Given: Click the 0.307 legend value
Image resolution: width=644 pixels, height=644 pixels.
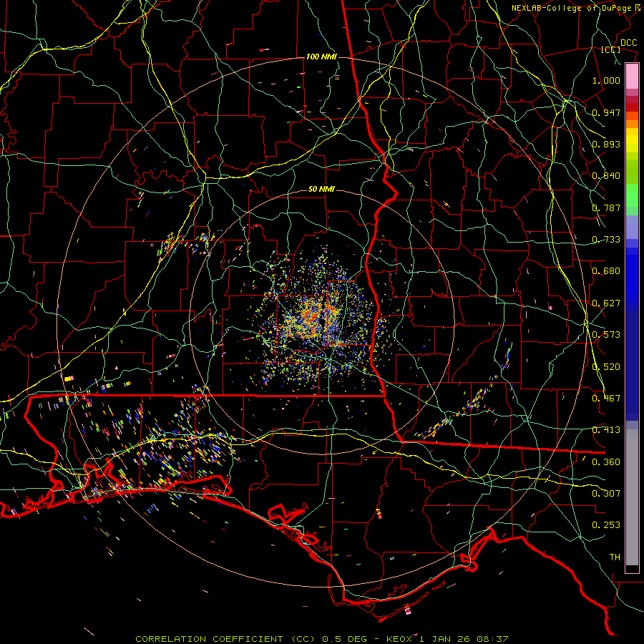Looking at the screenshot, I should coord(606,494).
